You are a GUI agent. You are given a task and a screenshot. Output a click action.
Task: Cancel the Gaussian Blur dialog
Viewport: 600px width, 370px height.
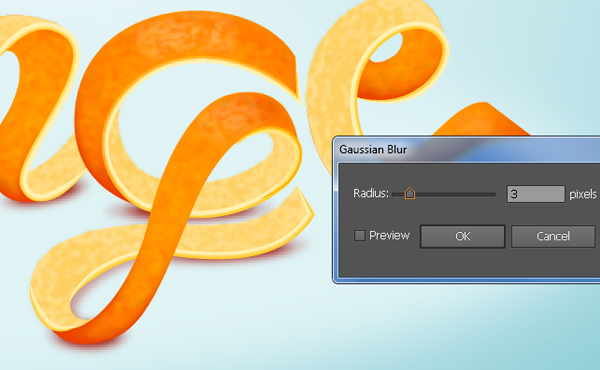(x=553, y=236)
